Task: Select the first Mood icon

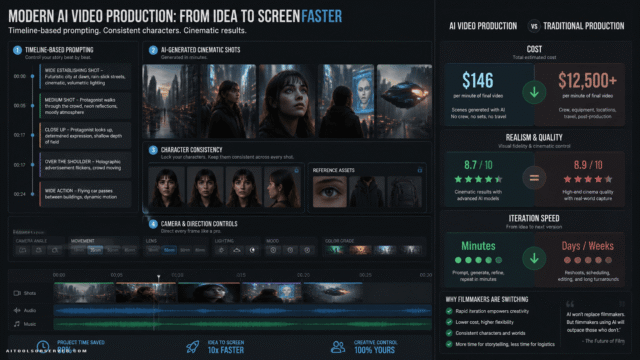Action: pyautogui.click(x=273, y=250)
